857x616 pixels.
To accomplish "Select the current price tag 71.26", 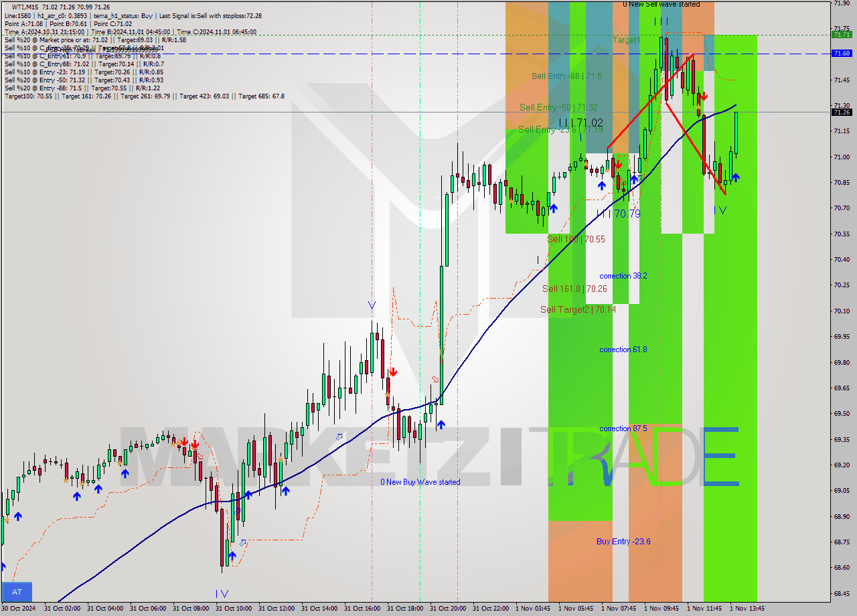I will click(842, 112).
